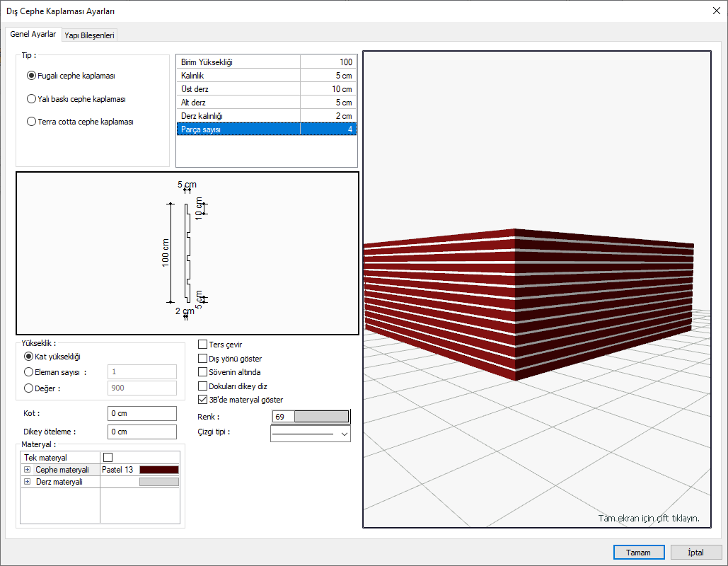This screenshot has width=728, height=566.
Task: Switch to the Yapı Bileşenleri tab
Action: (89, 35)
